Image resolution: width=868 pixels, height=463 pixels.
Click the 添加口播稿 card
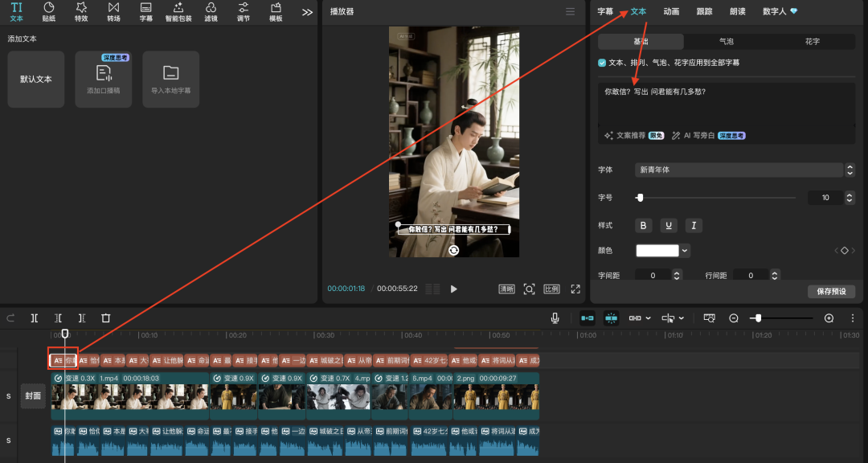click(103, 79)
